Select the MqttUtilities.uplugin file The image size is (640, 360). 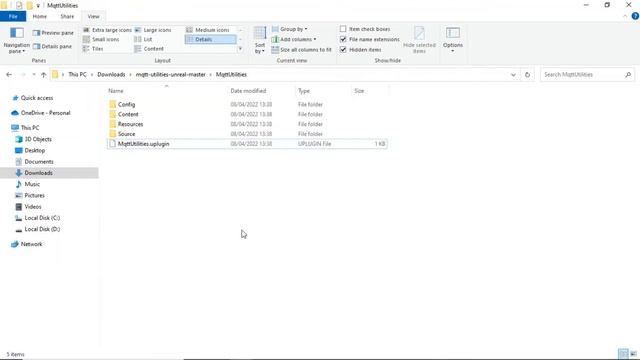(247, 144)
